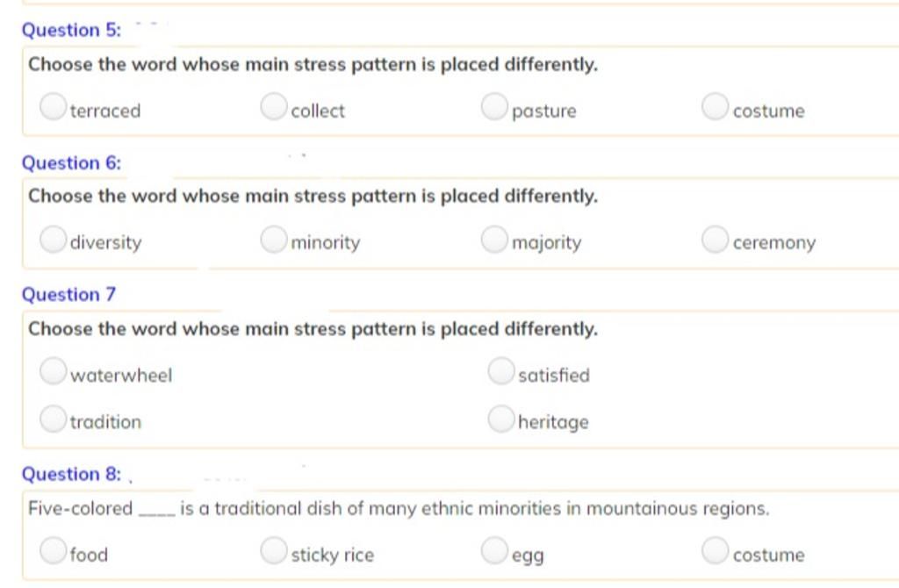This screenshot has height=588, width=899.
Task: Select 'costume' in Question 5
Action: pos(715,106)
